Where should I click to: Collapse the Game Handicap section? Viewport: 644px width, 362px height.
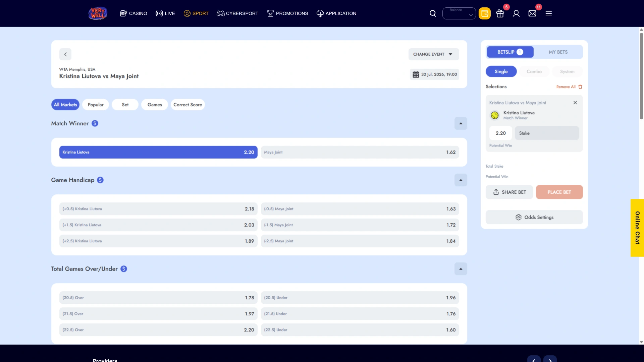[461, 180]
